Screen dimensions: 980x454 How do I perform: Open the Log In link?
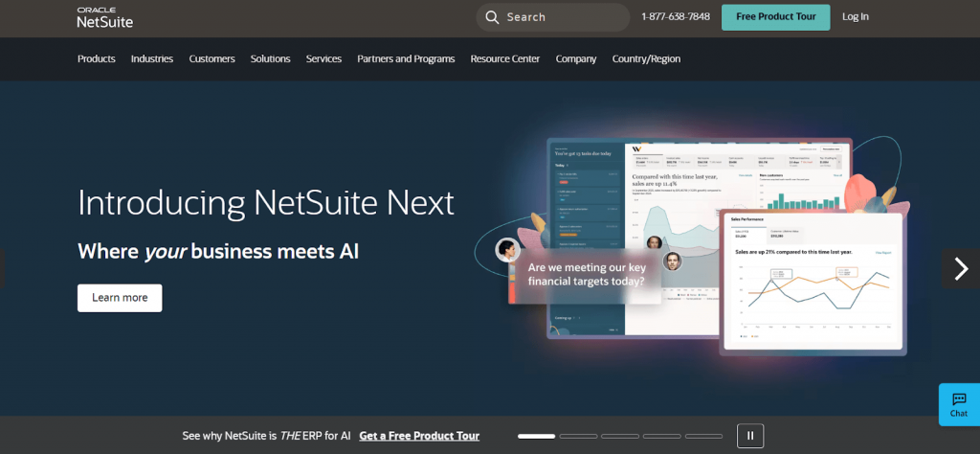pos(855,17)
